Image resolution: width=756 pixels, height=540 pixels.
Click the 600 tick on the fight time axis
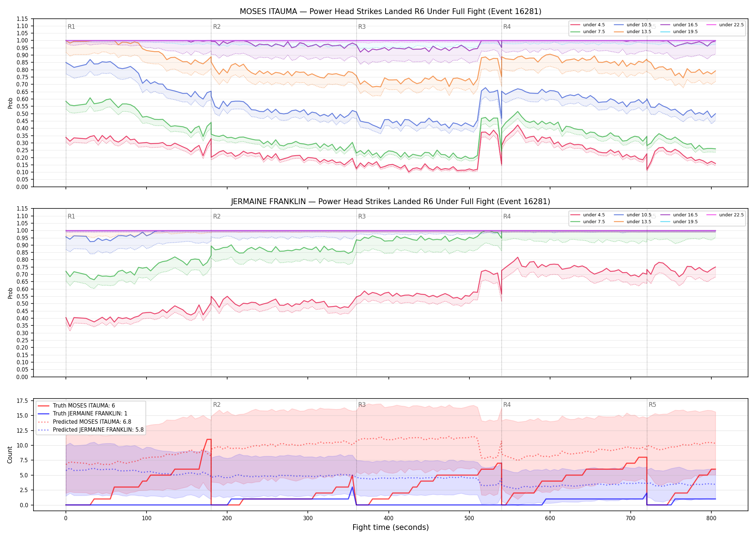550,518
